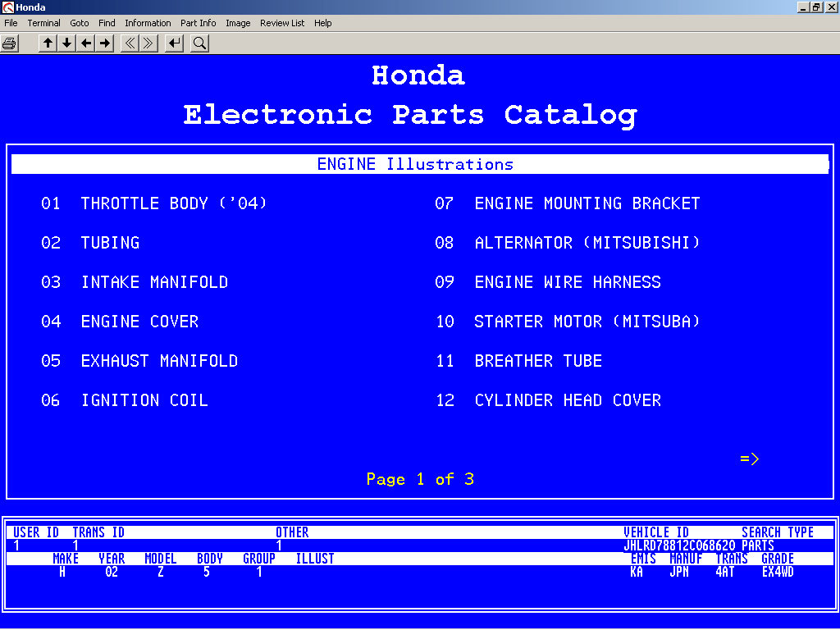This screenshot has width=840, height=630.
Task: Open the Goto menu
Action: (x=80, y=23)
